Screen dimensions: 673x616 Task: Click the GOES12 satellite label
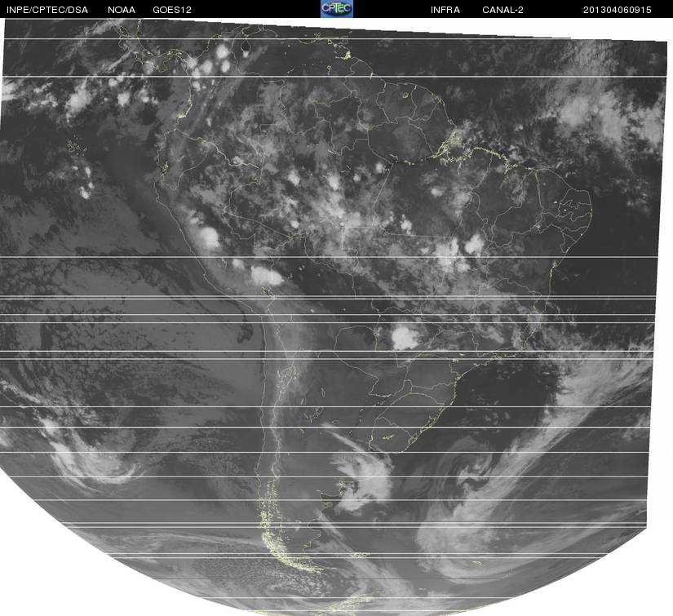tap(172, 10)
